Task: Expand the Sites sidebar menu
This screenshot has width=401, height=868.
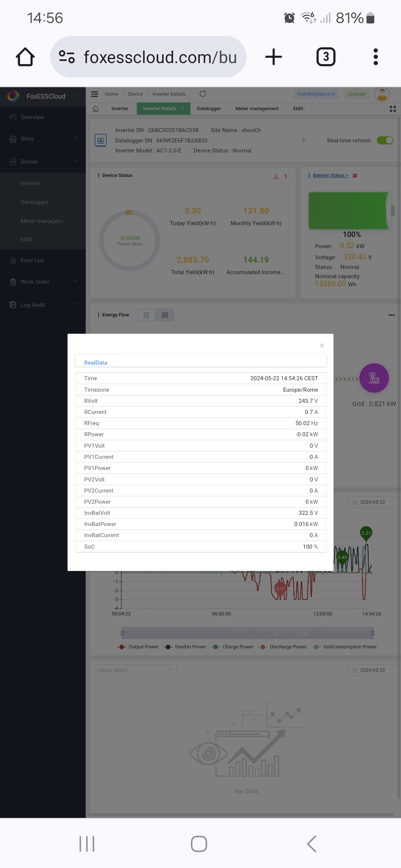Action: point(43,139)
